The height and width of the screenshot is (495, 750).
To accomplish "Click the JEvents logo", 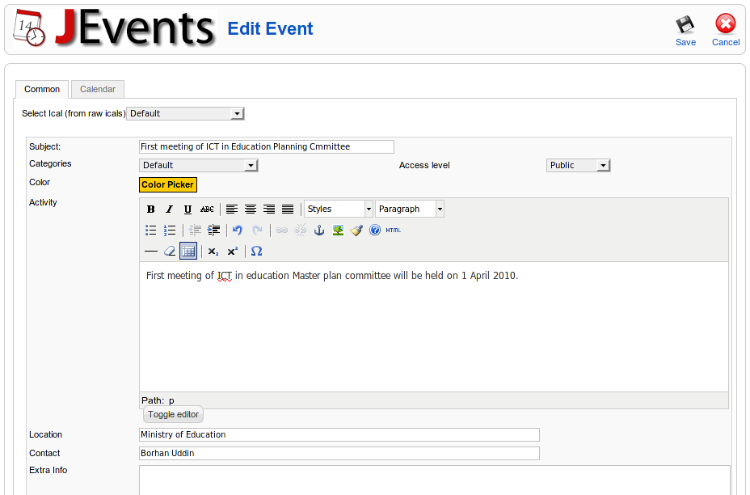I will (115, 29).
